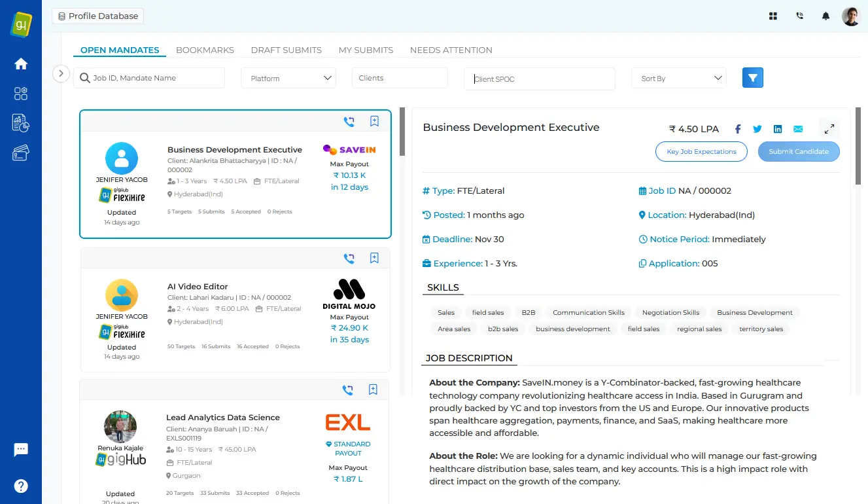The height and width of the screenshot is (504, 868).
Task: Click the blue filter funnel button
Action: click(753, 78)
